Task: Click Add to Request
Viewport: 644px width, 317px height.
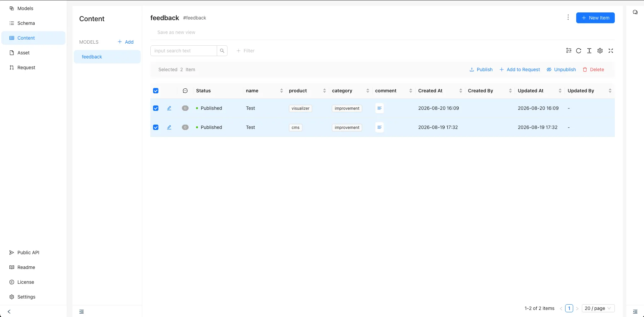Action: pyautogui.click(x=520, y=70)
